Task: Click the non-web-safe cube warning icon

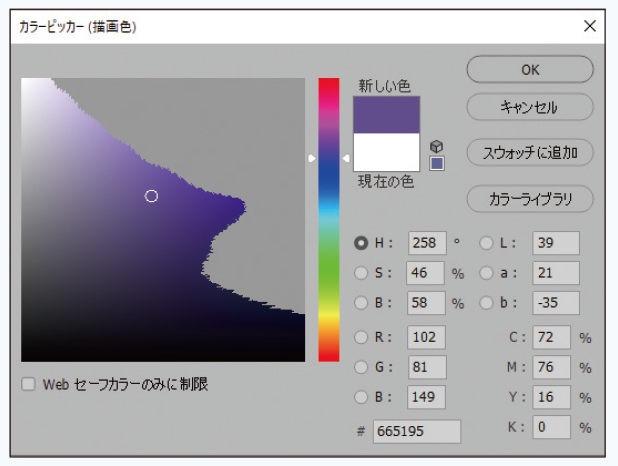Action: [x=437, y=146]
